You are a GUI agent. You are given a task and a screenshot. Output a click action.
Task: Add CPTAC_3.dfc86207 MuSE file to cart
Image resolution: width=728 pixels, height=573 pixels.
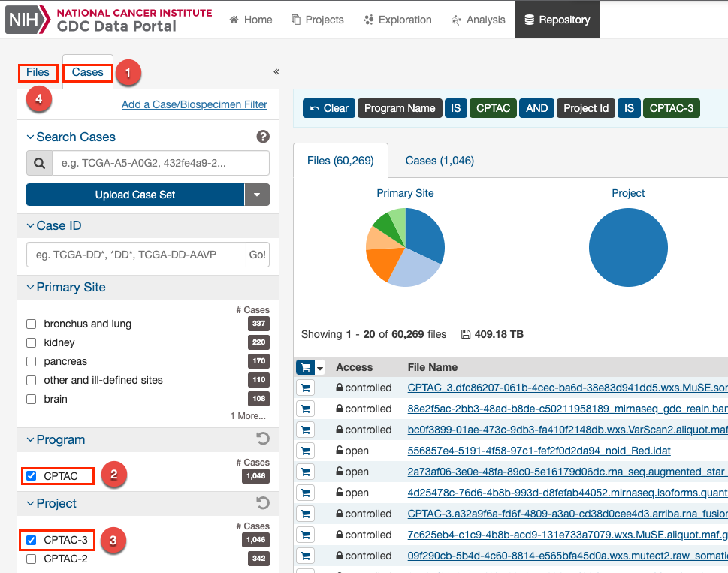(306, 388)
